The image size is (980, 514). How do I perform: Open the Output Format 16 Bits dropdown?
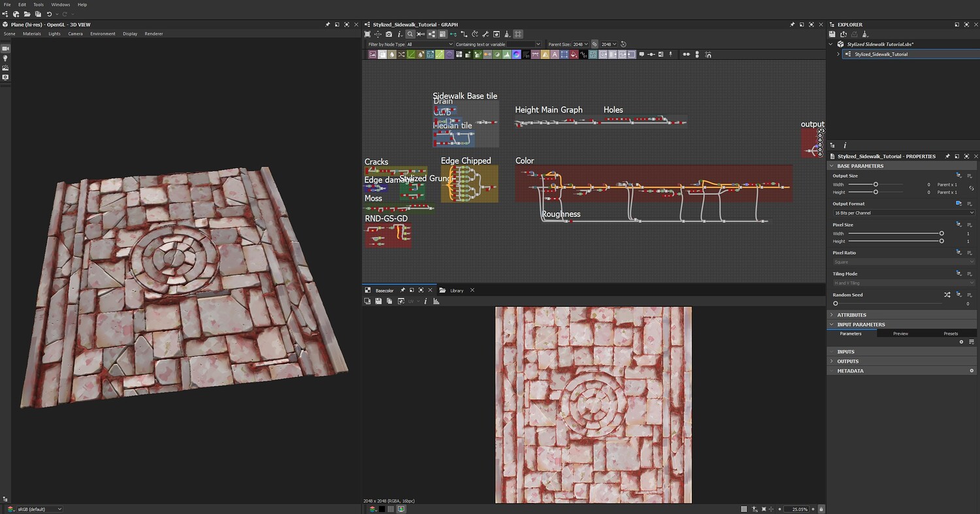903,213
